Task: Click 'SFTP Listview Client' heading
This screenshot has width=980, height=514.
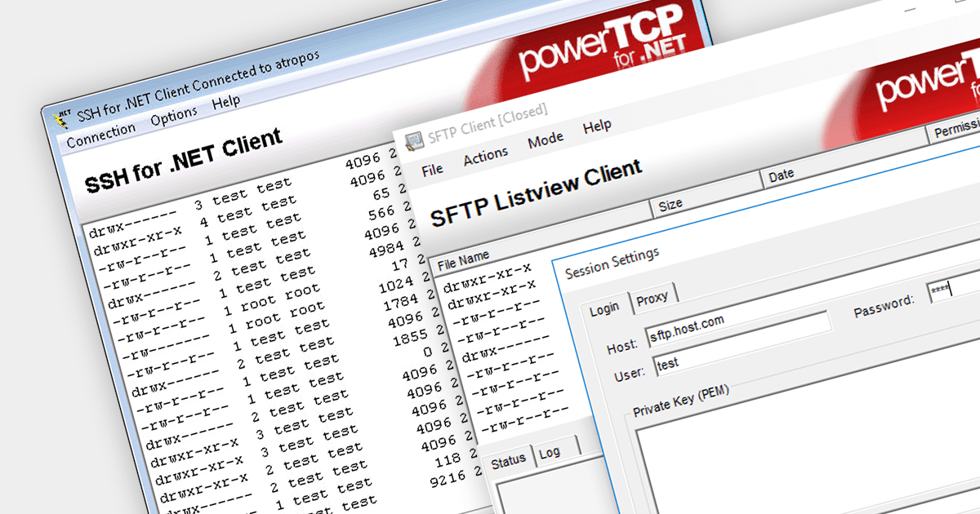Action: pyautogui.click(x=537, y=193)
